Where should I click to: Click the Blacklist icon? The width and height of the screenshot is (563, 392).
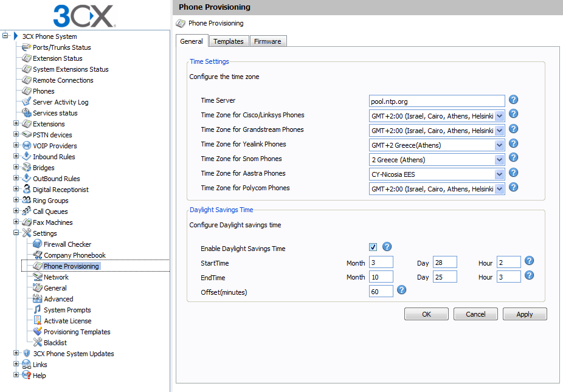37,342
